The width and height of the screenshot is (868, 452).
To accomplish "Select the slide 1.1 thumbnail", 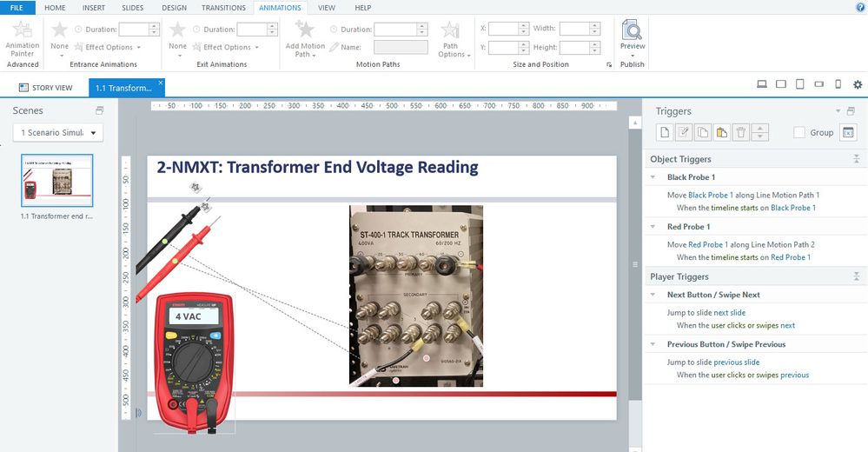I will [x=57, y=181].
